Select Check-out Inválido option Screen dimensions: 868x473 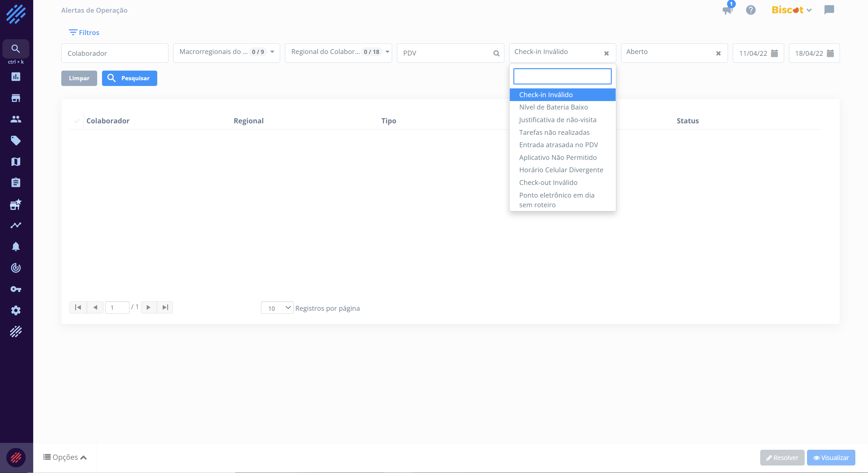(562, 183)
